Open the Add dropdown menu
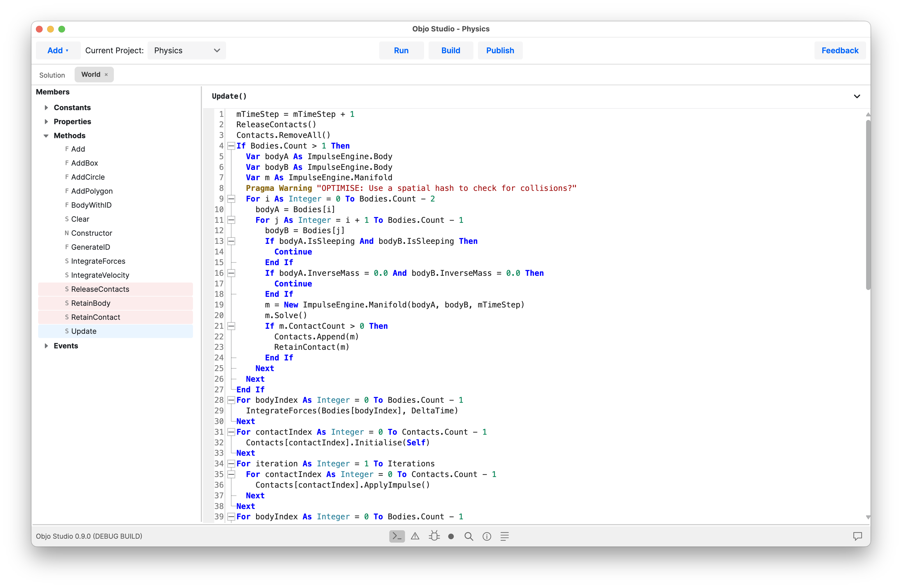The width and height of the screenshot is (902, 588). (x=58, y=50)
